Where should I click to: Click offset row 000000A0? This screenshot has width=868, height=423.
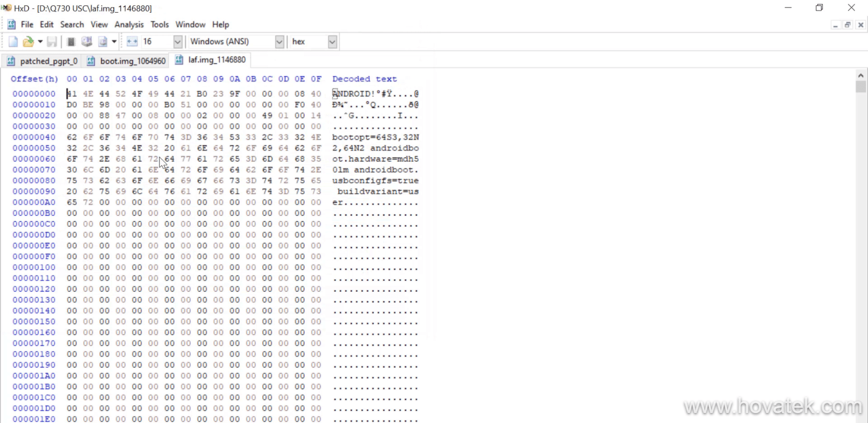coord(34,202)
